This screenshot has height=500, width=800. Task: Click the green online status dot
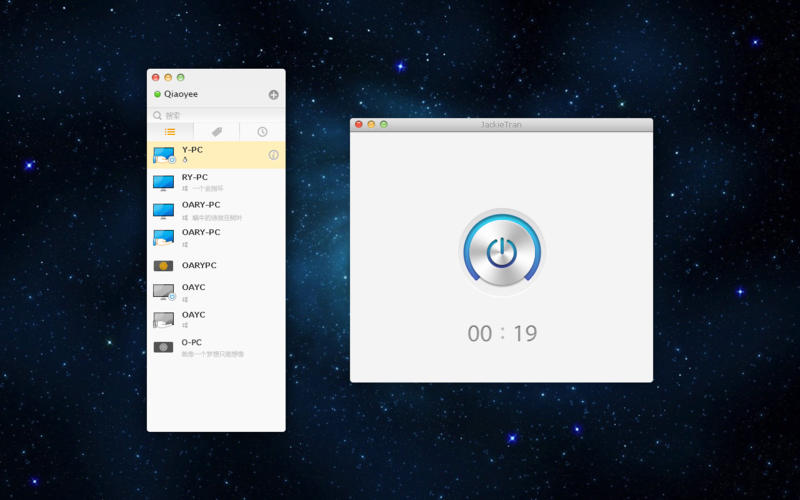tap(157, 95)
